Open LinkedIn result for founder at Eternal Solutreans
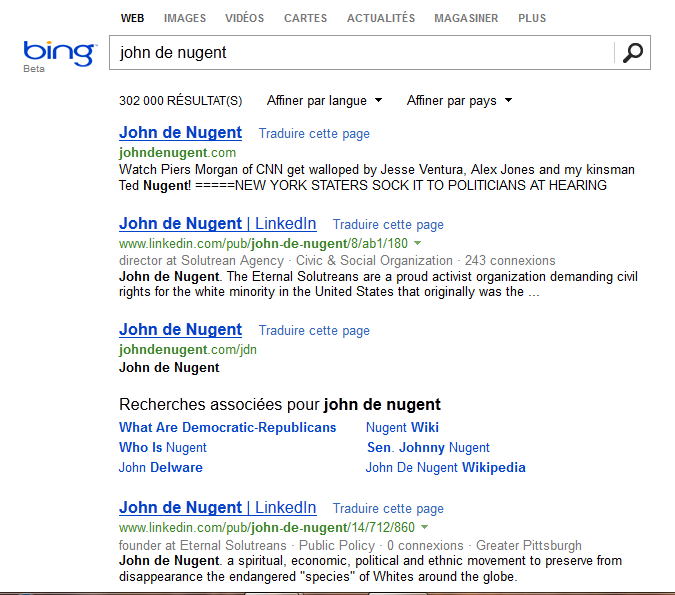675x595 pixels. point(217,508)
